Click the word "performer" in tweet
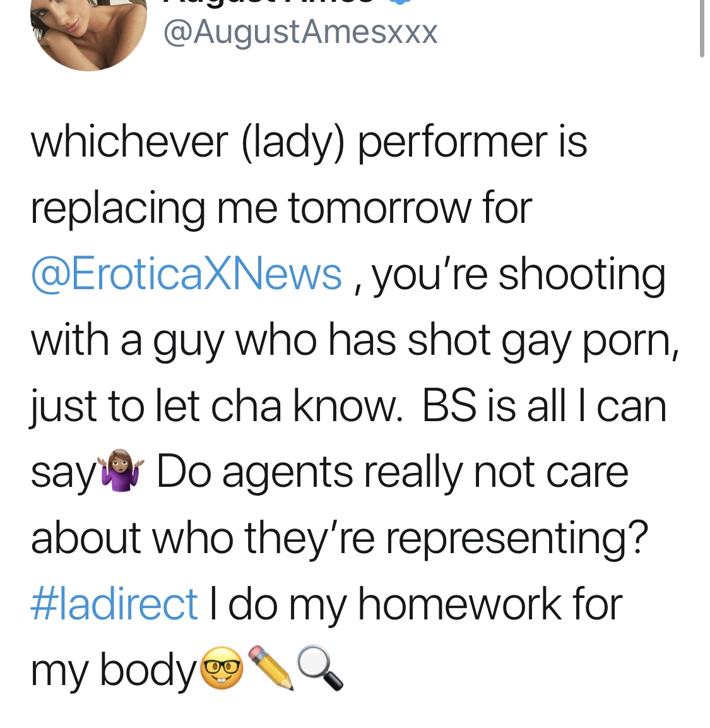 tap(453, 144)
